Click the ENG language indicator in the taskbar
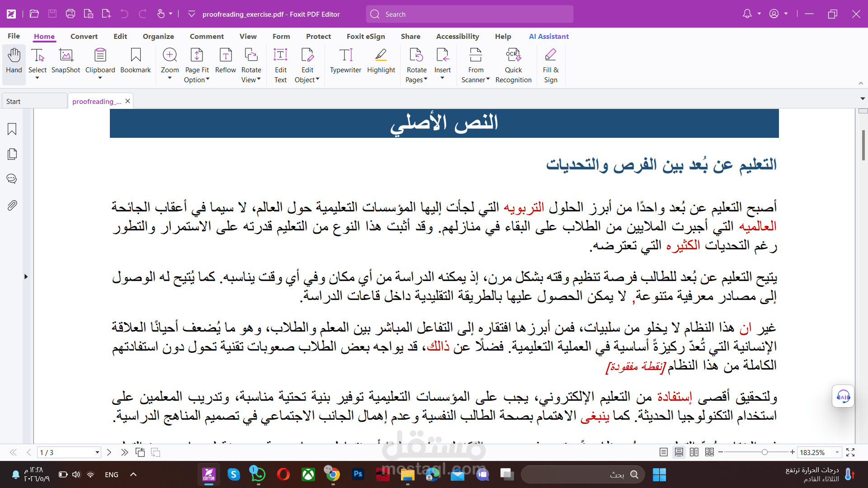Screen dimensions: 868x488 tap(112, 474)
